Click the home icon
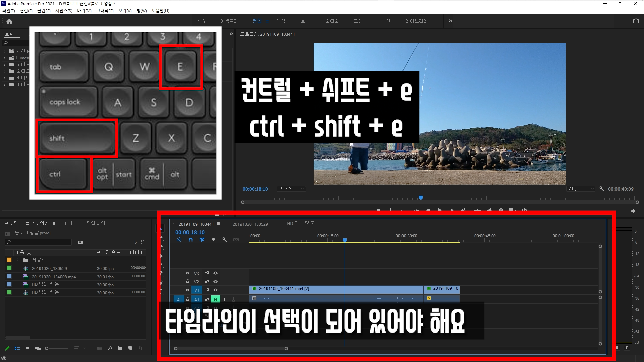Screen dimensions: 644x362 click(x=9, y=21)
